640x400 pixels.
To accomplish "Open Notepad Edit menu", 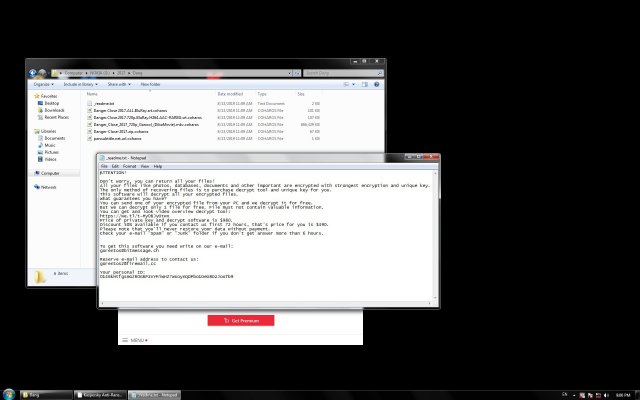I will pos(115,167).
